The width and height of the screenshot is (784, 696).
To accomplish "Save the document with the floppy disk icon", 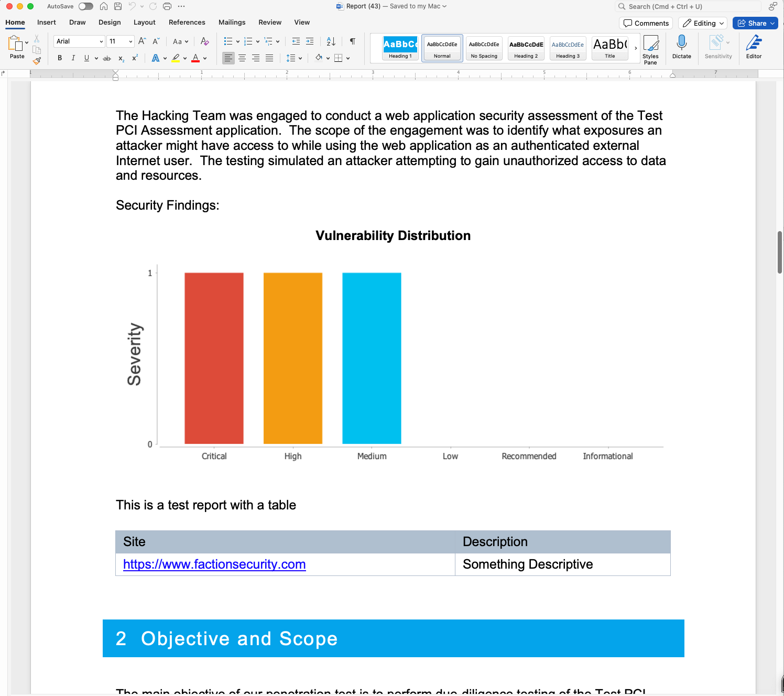I will [x=118, y=6].
